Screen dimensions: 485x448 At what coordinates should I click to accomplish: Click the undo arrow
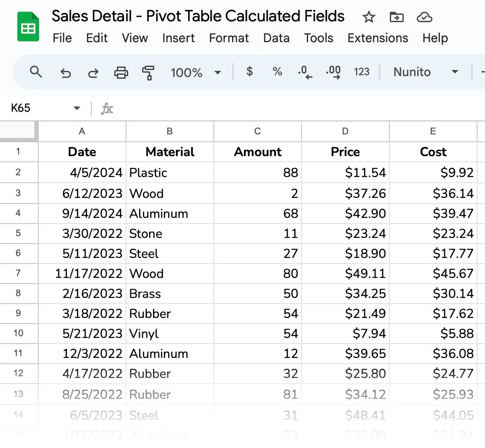(65, 72)
